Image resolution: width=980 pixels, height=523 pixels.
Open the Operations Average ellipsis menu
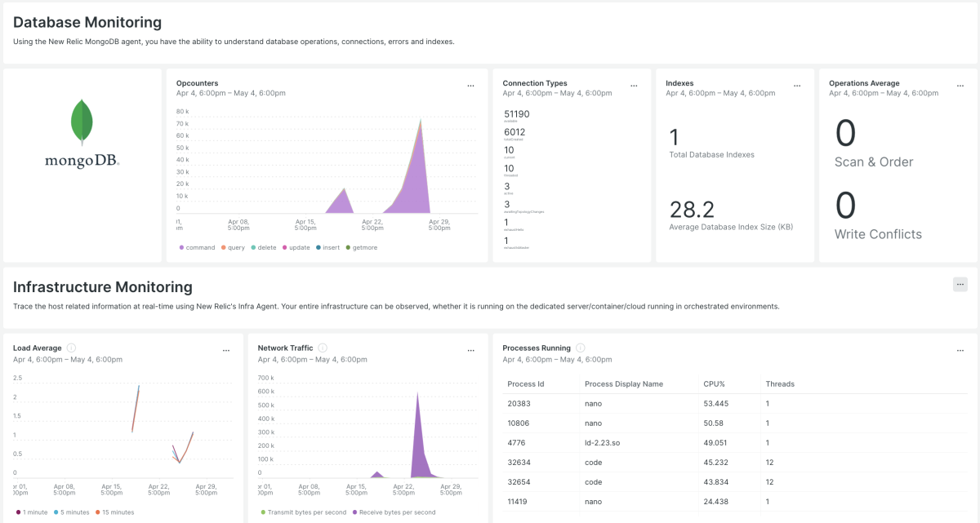[x=960, y=86]
